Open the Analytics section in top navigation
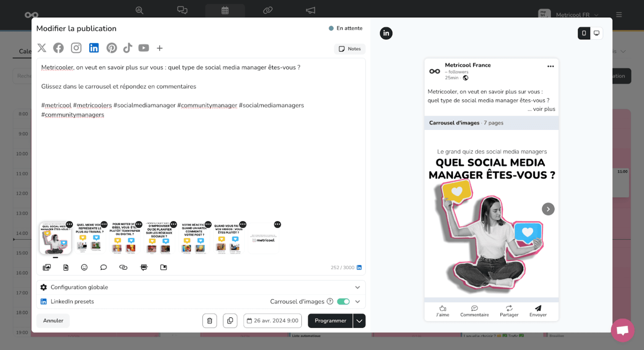 (x=140, y=10)
